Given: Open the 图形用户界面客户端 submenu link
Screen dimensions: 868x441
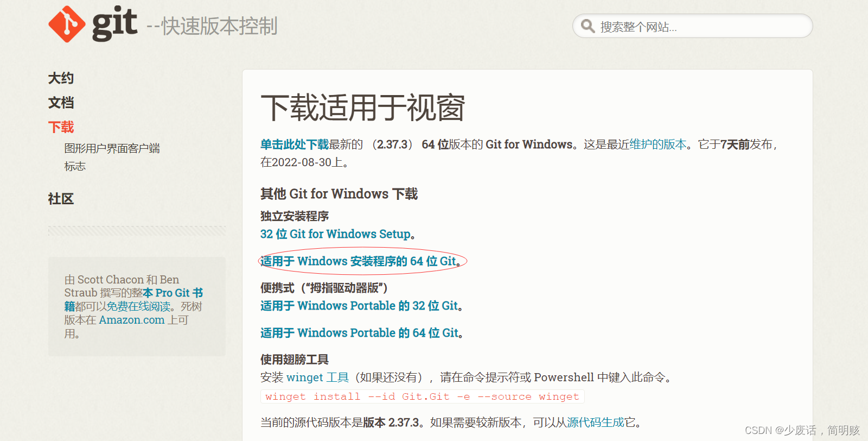Looking at the screenshot, I should pos(112,148).
